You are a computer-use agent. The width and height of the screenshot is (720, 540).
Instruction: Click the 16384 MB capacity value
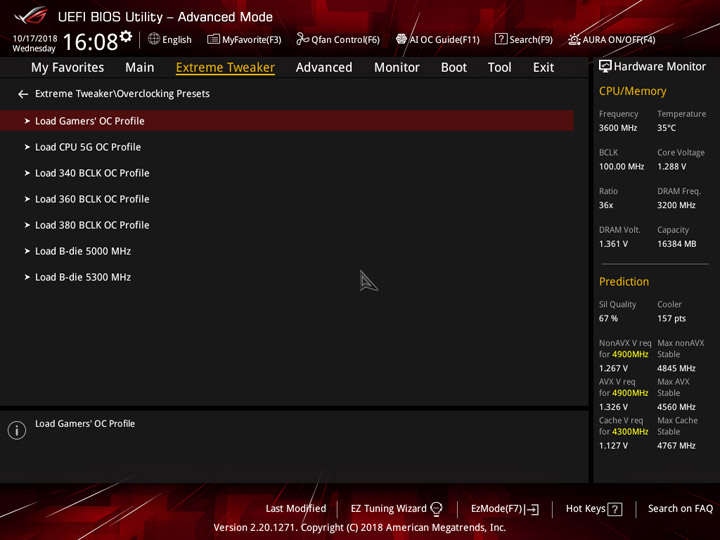[x=676, y=244]
